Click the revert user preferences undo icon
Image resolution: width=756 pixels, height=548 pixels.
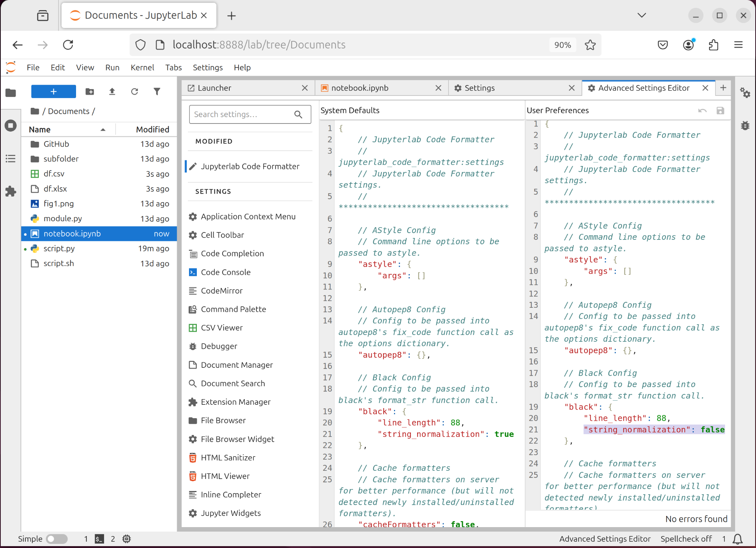[702, 110]
